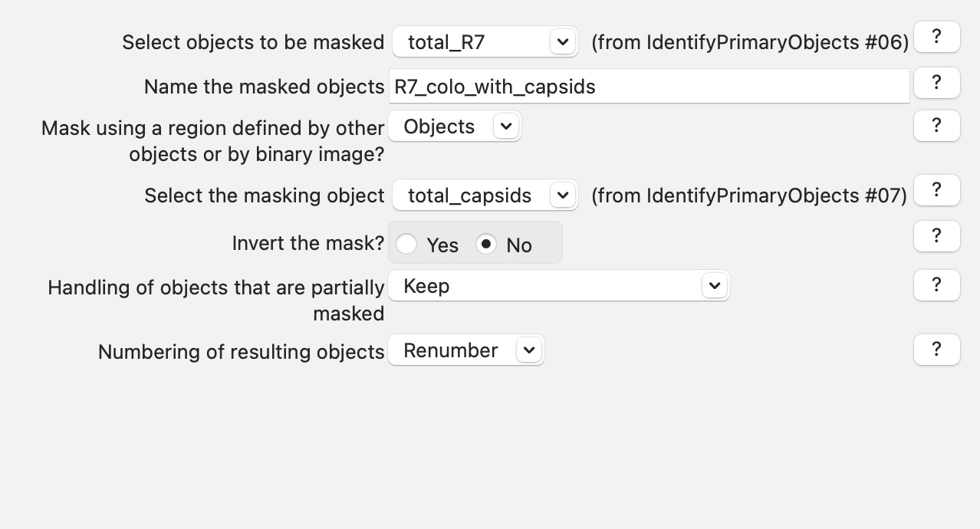Click the chevron arrow of the Keep dropdown
Screen dimensions: 980x529
pyautogui.click(x=715, y=286)
